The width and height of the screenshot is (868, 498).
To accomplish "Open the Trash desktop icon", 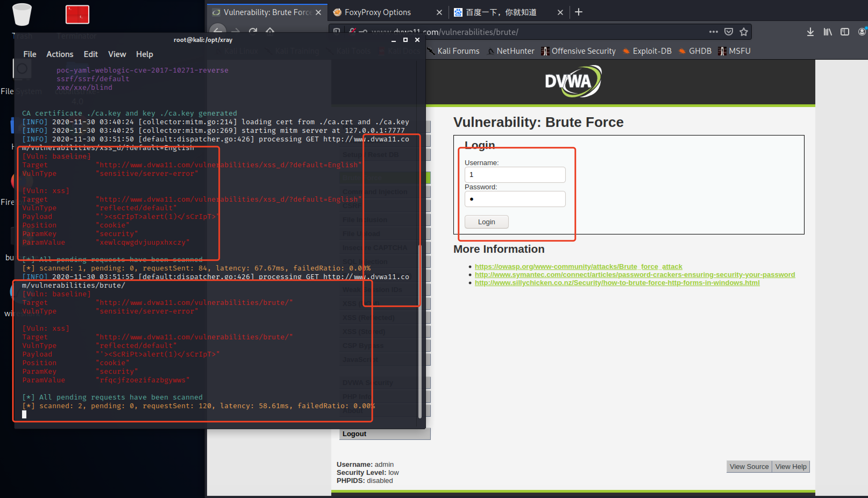I will click(x=22, y=15).
